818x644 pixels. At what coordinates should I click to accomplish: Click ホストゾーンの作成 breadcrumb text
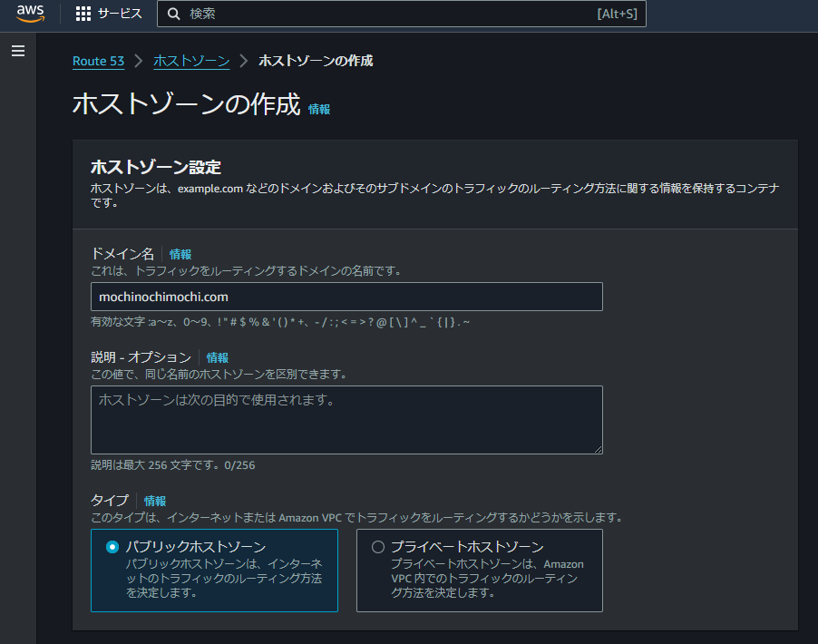316,61
